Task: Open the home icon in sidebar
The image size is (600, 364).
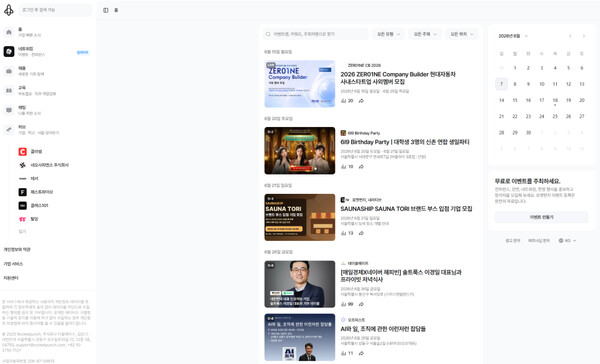Action: (9, 32)
